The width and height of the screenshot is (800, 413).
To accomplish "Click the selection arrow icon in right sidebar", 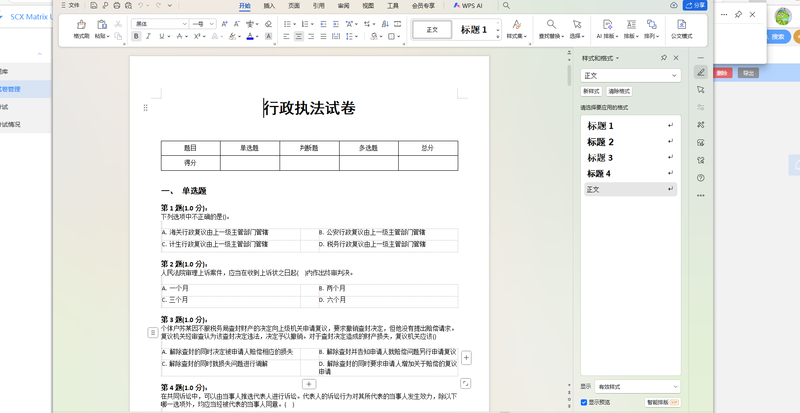I will point(701,89).
